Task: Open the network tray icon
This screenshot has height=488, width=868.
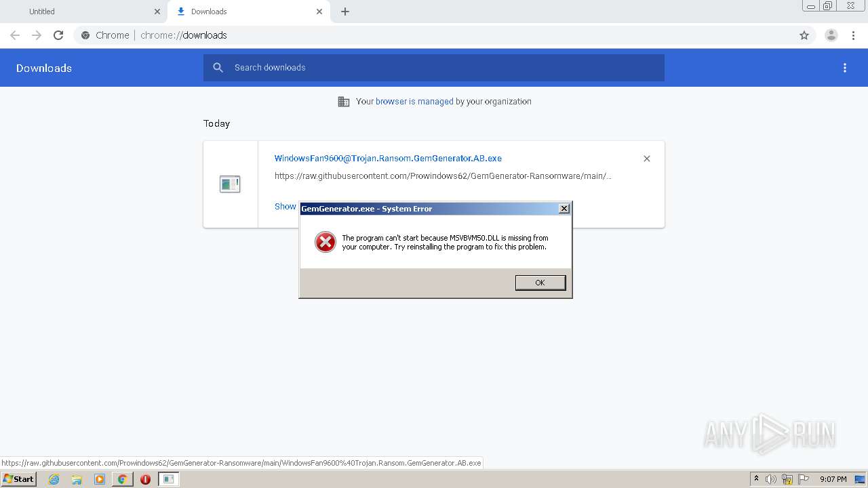Action: tap(787, 479)
